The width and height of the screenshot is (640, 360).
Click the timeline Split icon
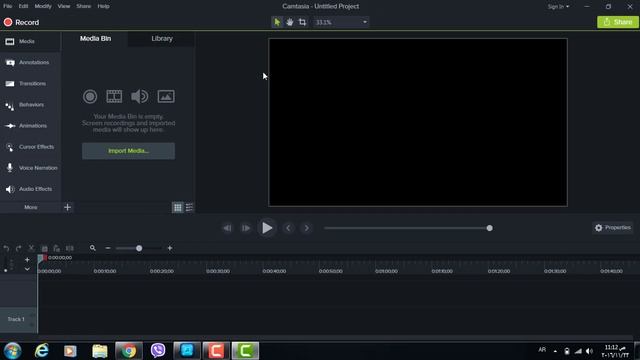tap(70, 248)
